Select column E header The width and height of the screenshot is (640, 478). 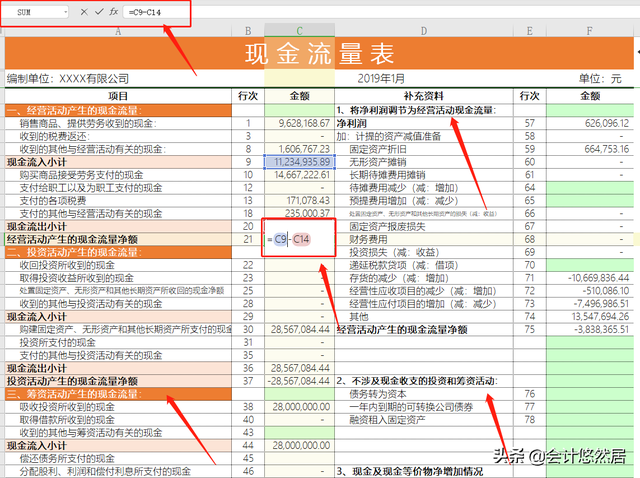click(529, 31)
